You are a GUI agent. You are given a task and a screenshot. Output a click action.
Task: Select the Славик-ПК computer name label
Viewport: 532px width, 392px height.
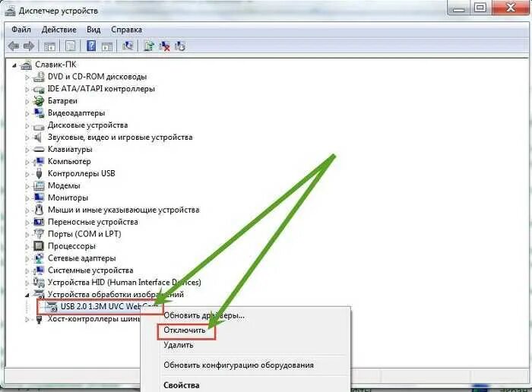pyautogui.click(x=56, y=65)
